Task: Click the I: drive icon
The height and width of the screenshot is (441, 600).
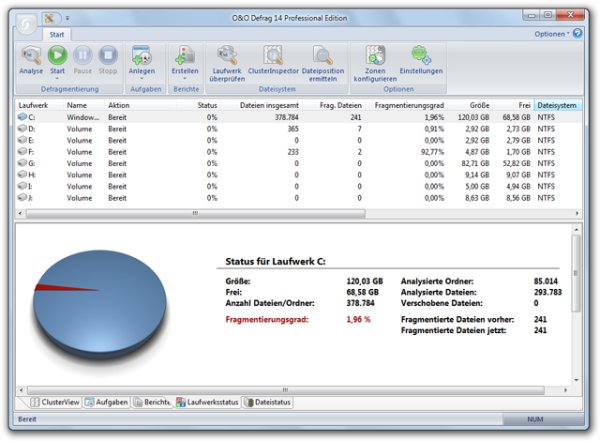Action: coord(22,186)
